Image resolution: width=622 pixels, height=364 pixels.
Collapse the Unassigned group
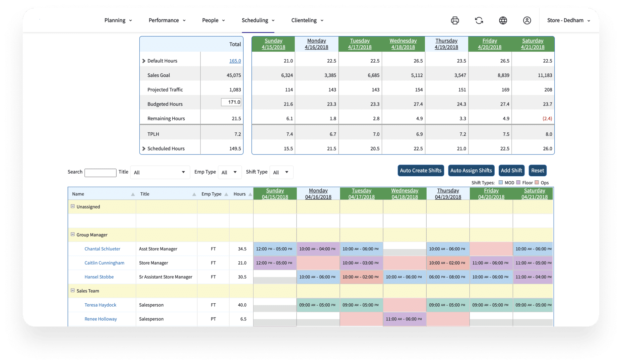click(72, 206)
